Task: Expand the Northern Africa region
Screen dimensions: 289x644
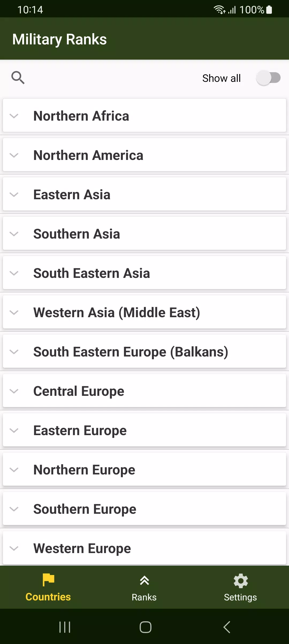Action: (144, 116)
